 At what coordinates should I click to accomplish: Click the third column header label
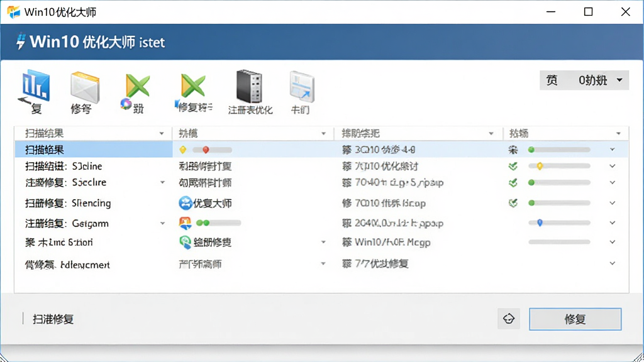click(360, 133)
